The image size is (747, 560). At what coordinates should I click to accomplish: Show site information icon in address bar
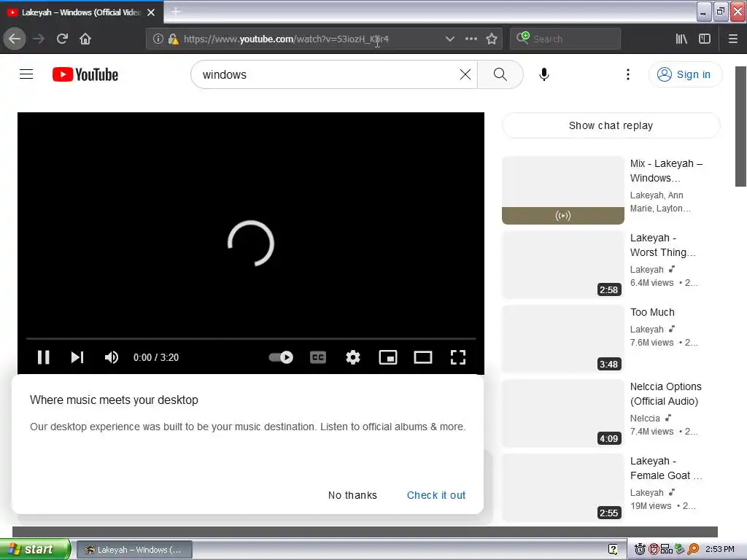coord(158,39)
